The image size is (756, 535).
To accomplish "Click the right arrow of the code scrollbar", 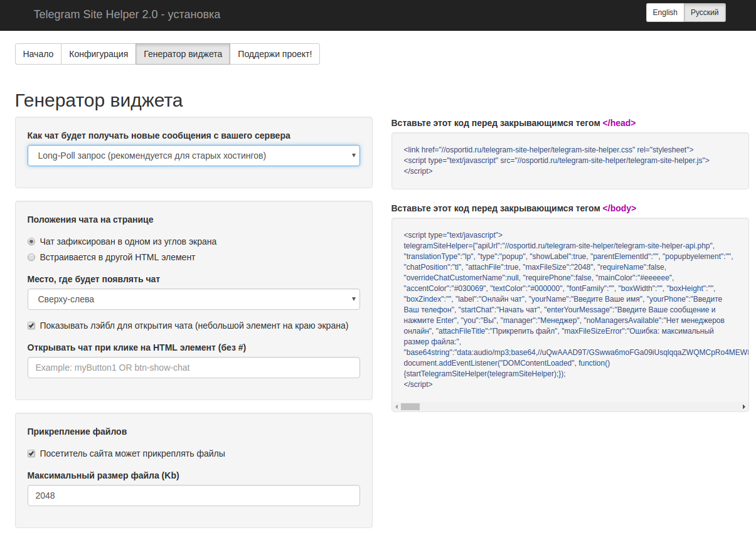I will point(744,406).
